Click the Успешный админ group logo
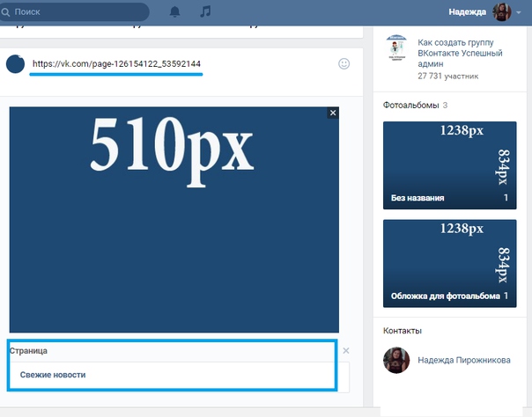Screen dimensions: 532x417 coord(396,48)
